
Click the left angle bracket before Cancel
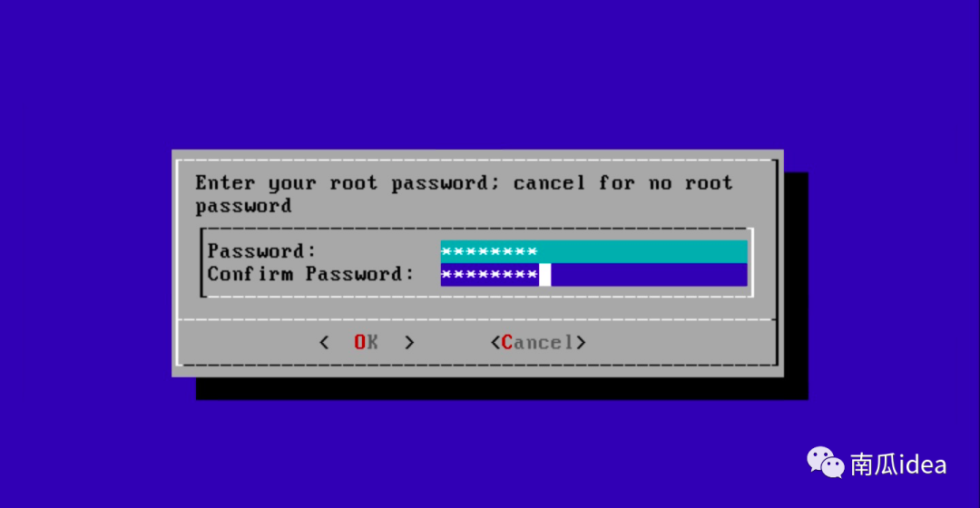pyautogui.click(x=495, y=342)
